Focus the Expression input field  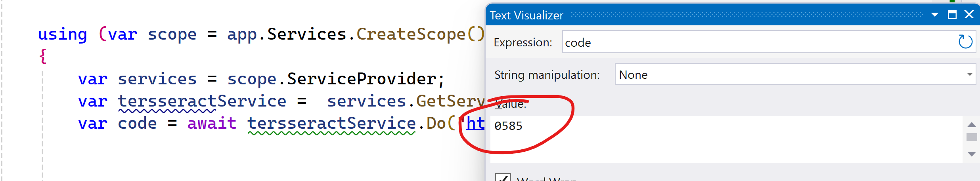(753, 42)
